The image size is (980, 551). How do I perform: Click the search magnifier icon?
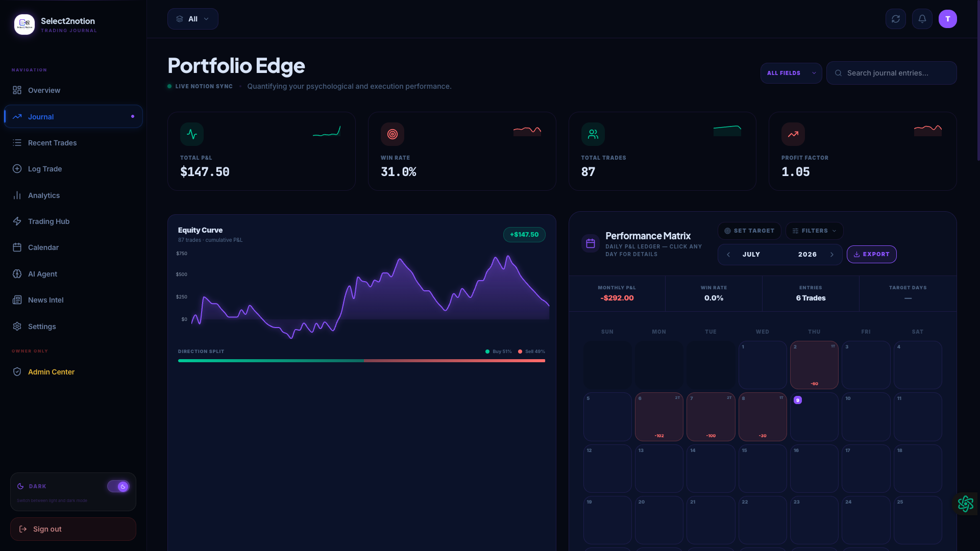[838, 73]
